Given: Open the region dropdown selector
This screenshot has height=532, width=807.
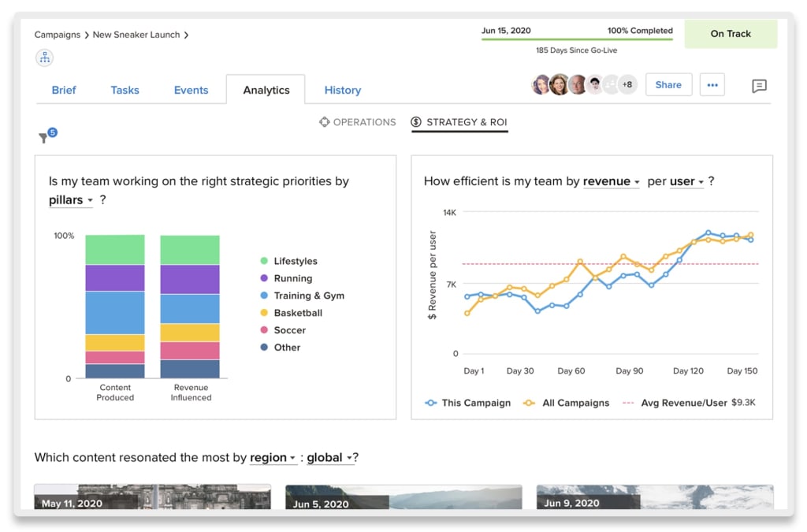Looking at the screenshot, I should [x=272, y=457].
